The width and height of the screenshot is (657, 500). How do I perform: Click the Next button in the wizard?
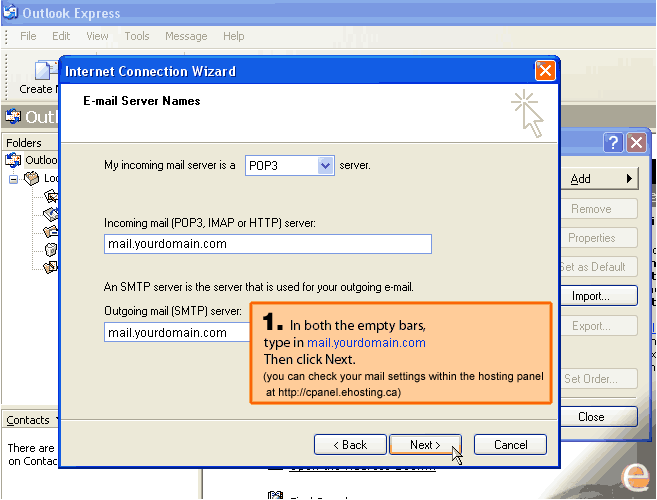coord(425,445)
